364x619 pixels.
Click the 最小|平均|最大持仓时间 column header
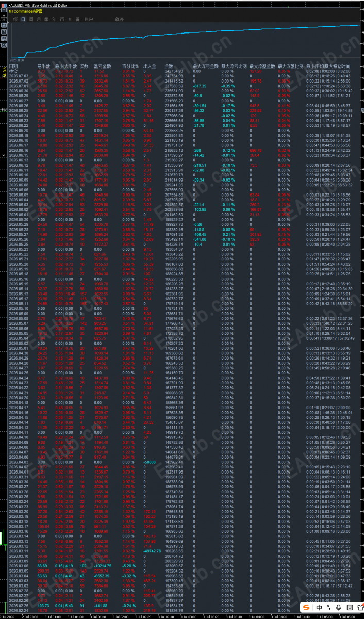point(328,66)
